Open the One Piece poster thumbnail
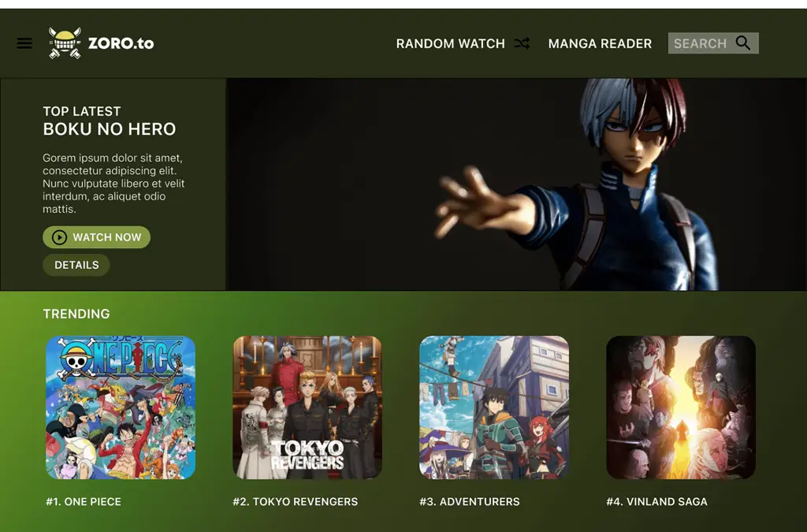Image resolution: width=807 pixels, height=532 pixels. (x=121, y=407)
